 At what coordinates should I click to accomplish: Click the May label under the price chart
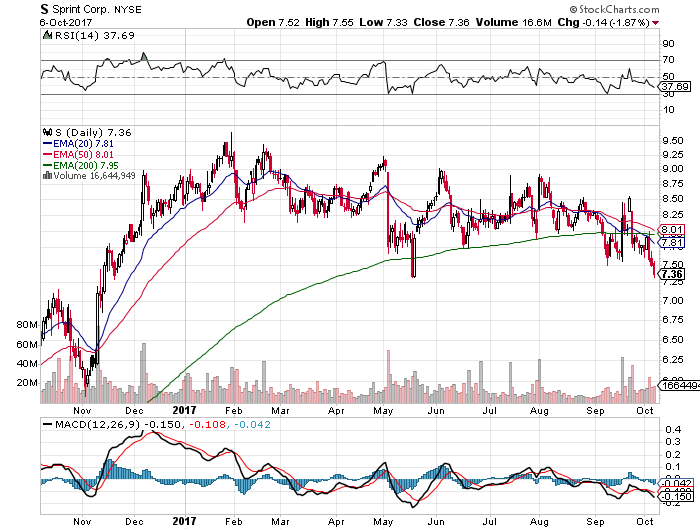click(383, 410)
